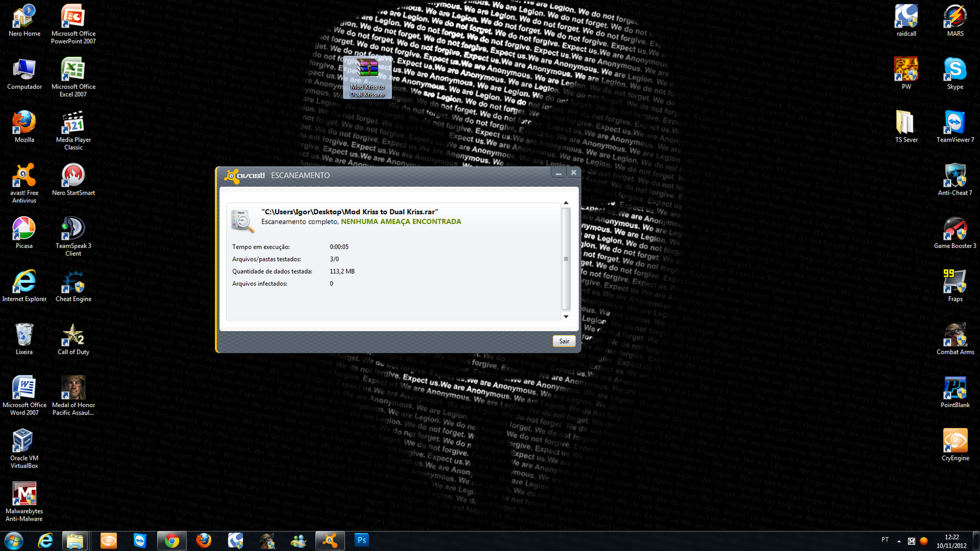This screenshot has height=551, width=980.
Task: Select Call of Duty desktop icon
Action: (x=73, y=339)
